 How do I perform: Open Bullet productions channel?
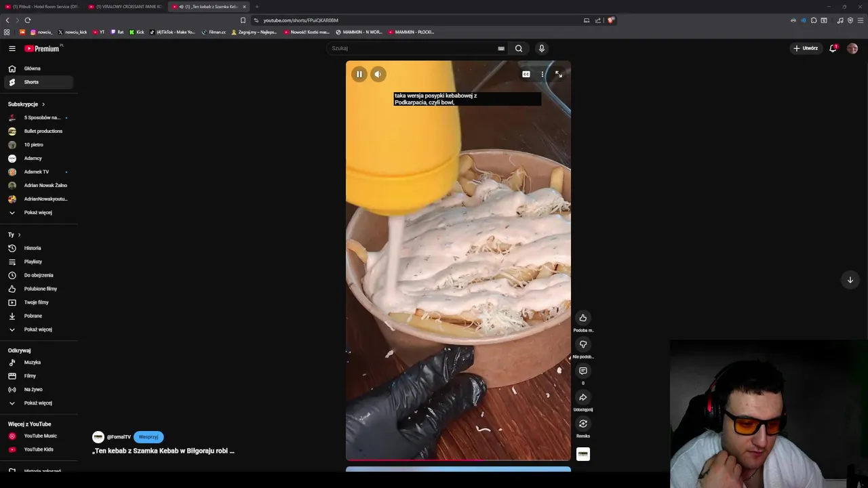[x=39, y=131]
